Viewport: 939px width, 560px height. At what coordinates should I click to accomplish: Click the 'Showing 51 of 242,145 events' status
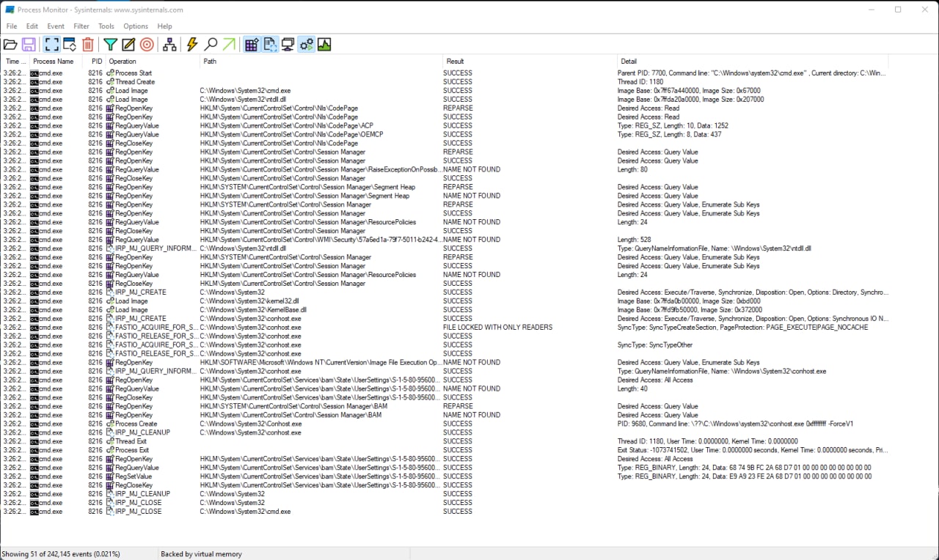tap(61, 554)
